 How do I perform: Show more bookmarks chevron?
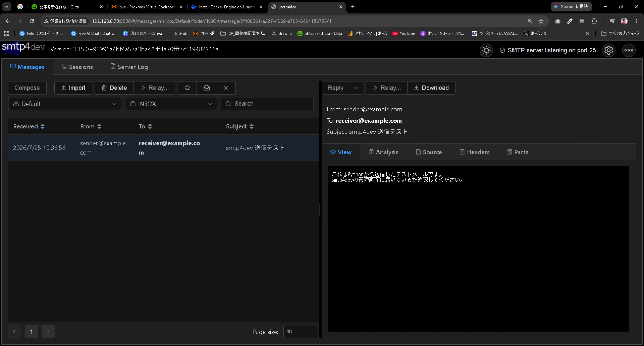click(x=587, y=34)
